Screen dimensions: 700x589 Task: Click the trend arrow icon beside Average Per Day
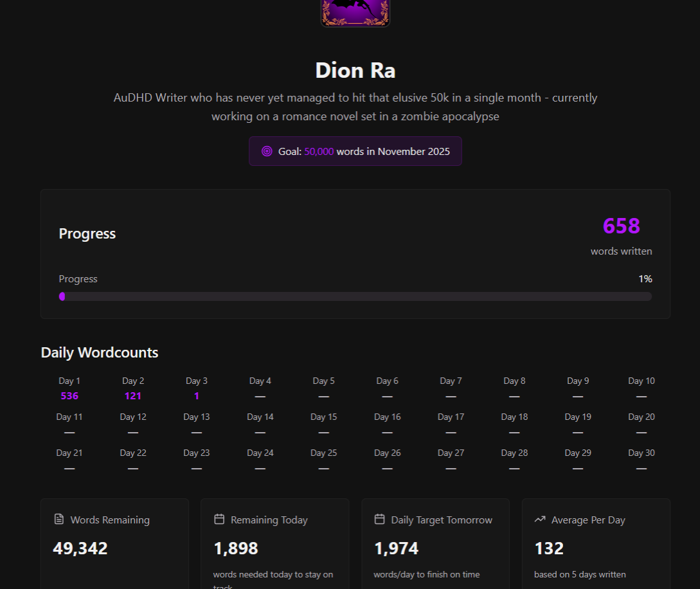click(x=540, y=519)
